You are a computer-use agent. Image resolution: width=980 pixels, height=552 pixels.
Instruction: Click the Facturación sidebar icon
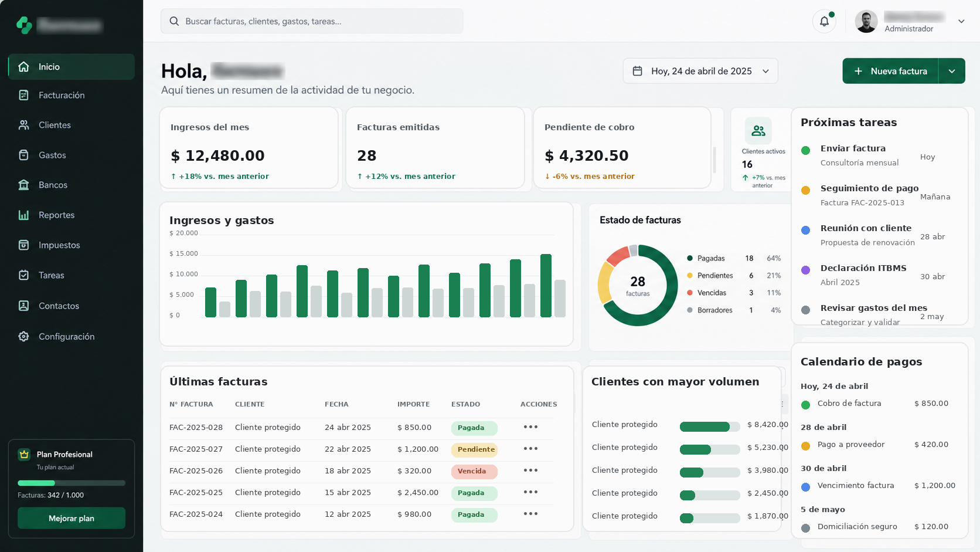point(23,95)
